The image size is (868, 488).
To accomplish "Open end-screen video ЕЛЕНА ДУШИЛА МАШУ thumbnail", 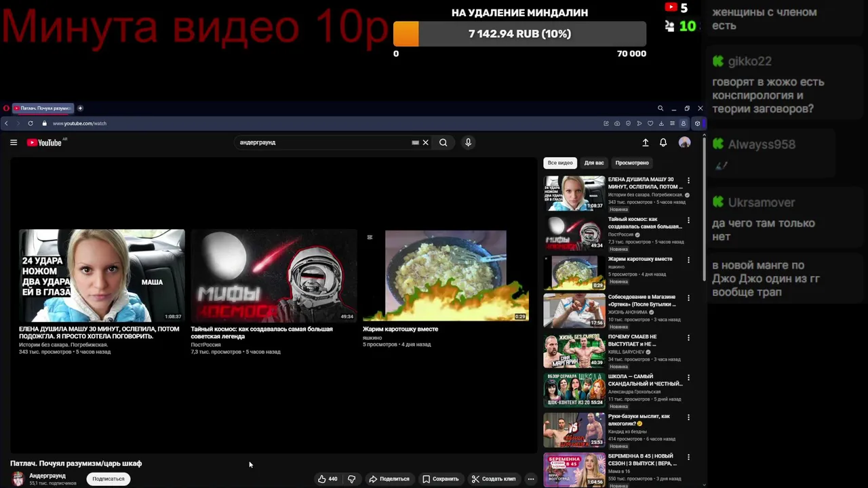I will click(x=102, y=275).
